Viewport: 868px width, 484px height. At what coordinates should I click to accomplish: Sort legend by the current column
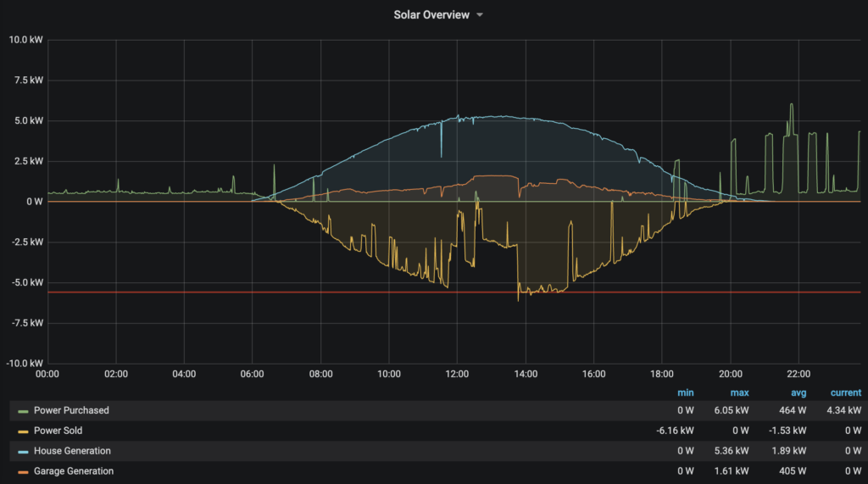[x=845, y=392]
